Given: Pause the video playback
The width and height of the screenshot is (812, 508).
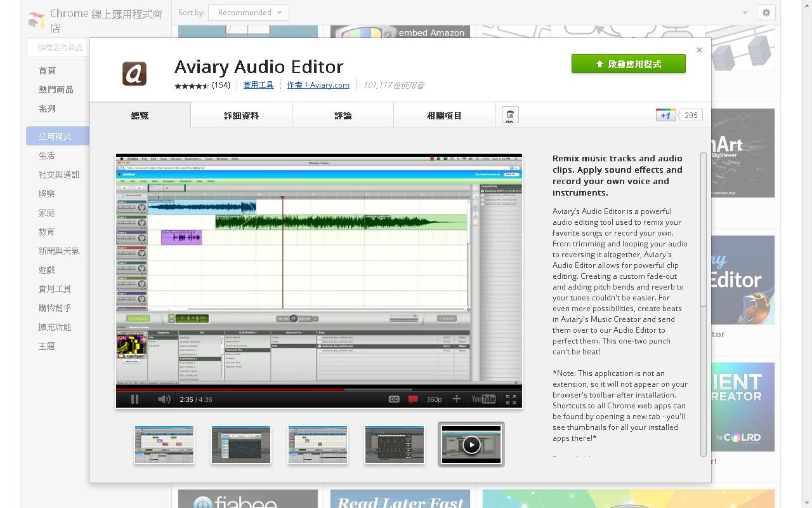Looking at the screenshot, I should [x=134, y=399].
